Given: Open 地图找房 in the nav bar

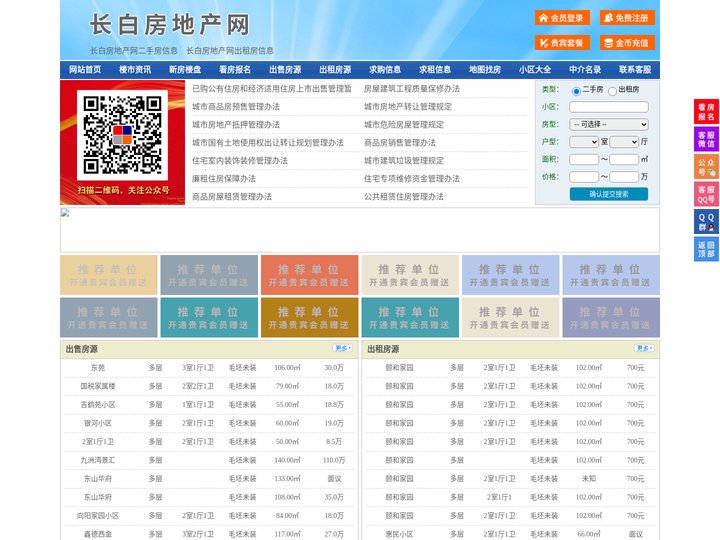Looking at the screenshot, I should click(x=485, y=70).
